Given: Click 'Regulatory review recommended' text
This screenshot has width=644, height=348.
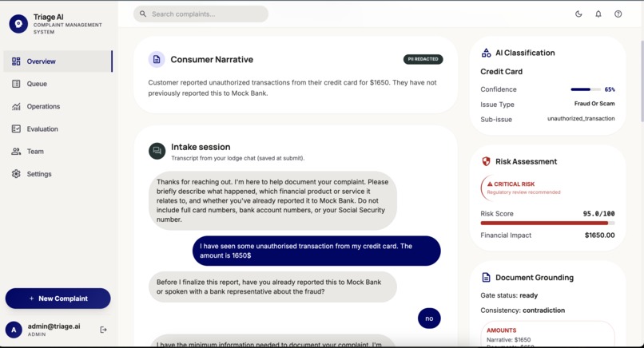Looking at the screenshot, I should coord(523,192).
